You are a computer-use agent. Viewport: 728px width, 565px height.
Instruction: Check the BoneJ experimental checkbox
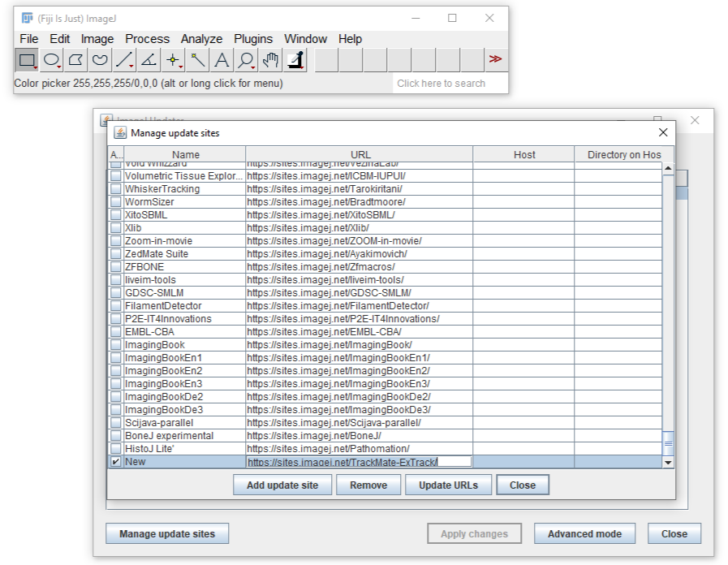click(x=115, y=436)
